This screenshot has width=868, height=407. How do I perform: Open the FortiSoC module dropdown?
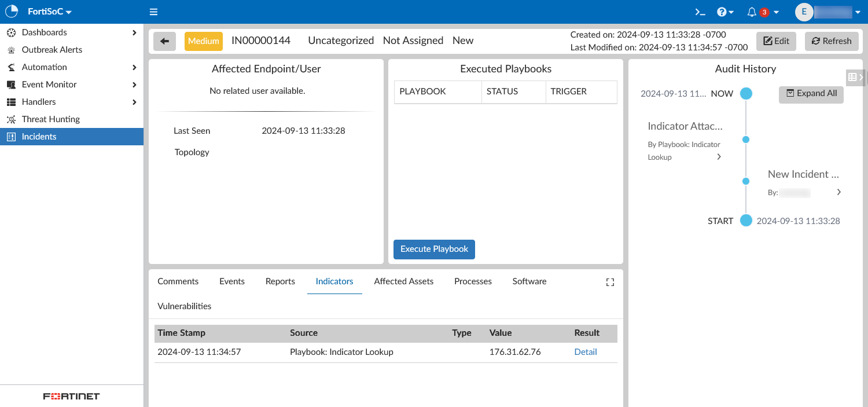[49, 12]
